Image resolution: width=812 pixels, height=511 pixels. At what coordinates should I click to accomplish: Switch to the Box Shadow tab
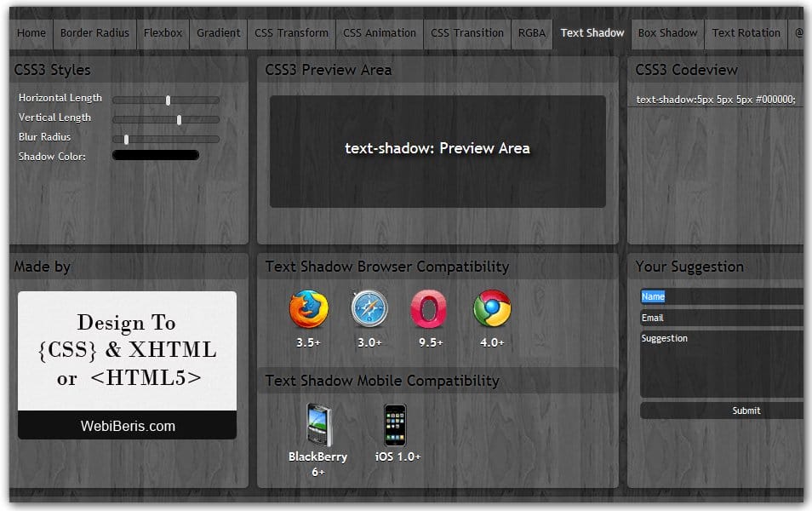pyautogui.click(x=667, y=33)
